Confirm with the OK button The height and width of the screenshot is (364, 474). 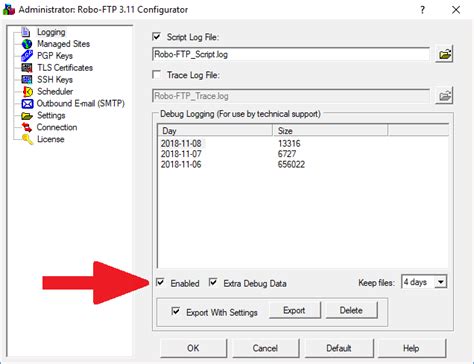(x=193, y=348)
